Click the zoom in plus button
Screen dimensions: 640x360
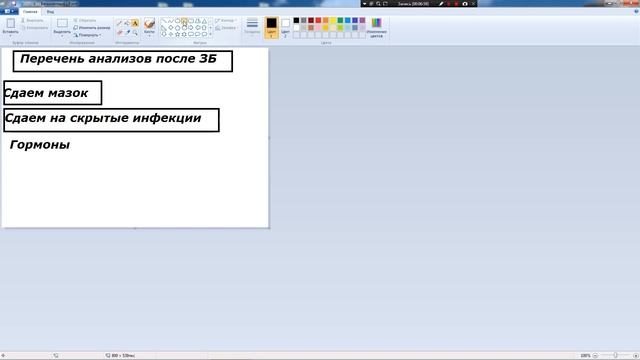(635, 356)
